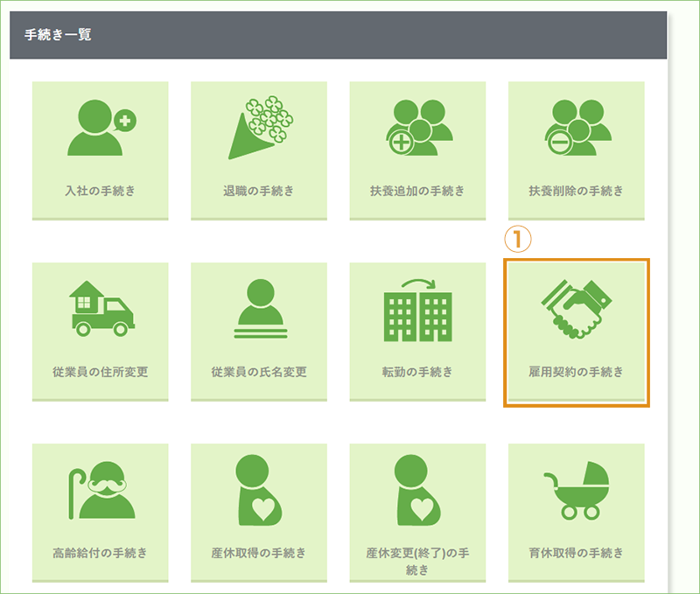Click the bouquet icon for 退職の手続き
The height and width of the screenshot is (594, 700).
coord(261,128)
